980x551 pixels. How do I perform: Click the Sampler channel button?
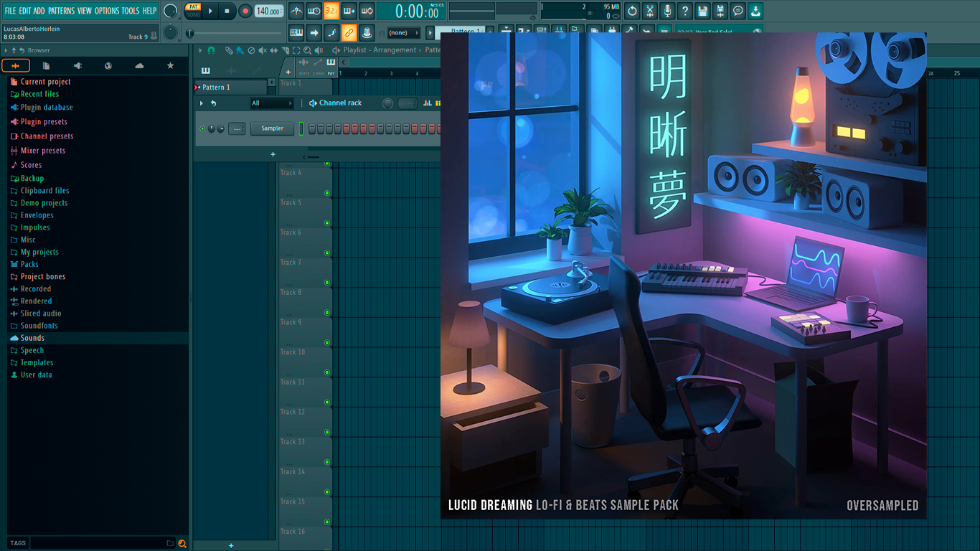pos(272,128)
